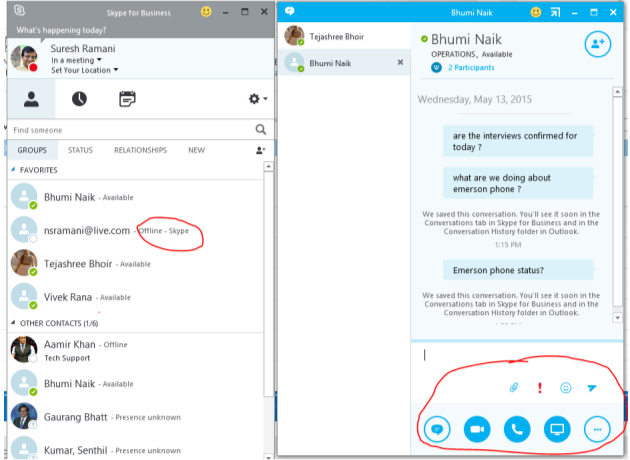The image size is (630, 460).
Task: Open the Conversations history clock icon
Action: [x=79, y=99]
